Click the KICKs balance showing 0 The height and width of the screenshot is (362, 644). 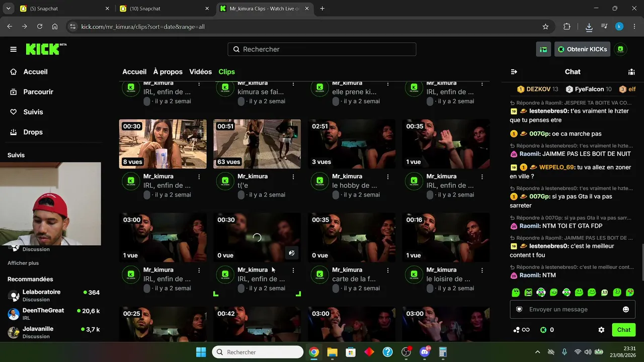click(547, 330)
